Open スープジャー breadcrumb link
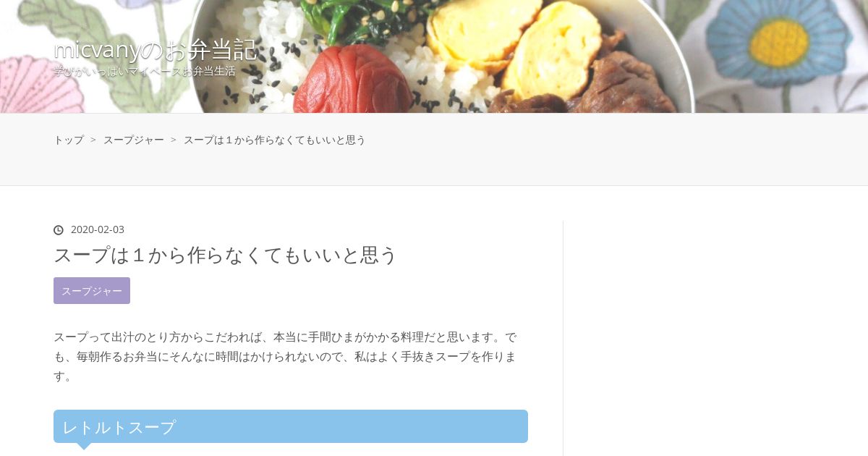Viewport: 868px width, 456px height. tap(134, 140)
